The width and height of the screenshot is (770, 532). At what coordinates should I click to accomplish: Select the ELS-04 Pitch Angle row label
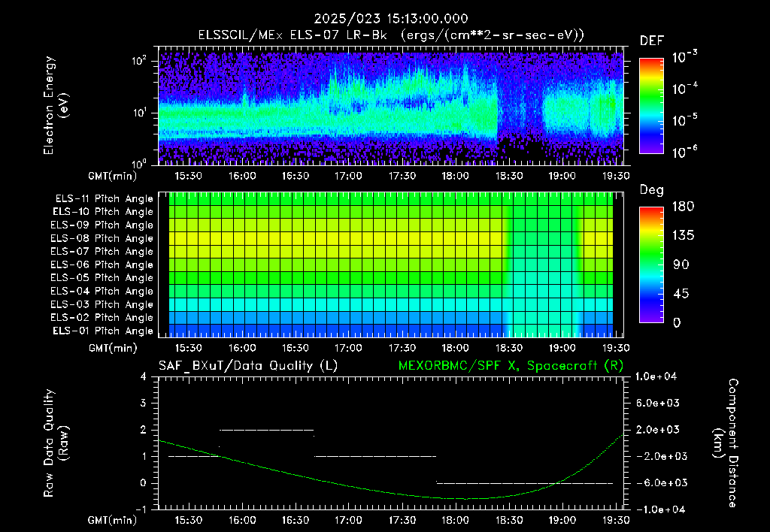102,291
